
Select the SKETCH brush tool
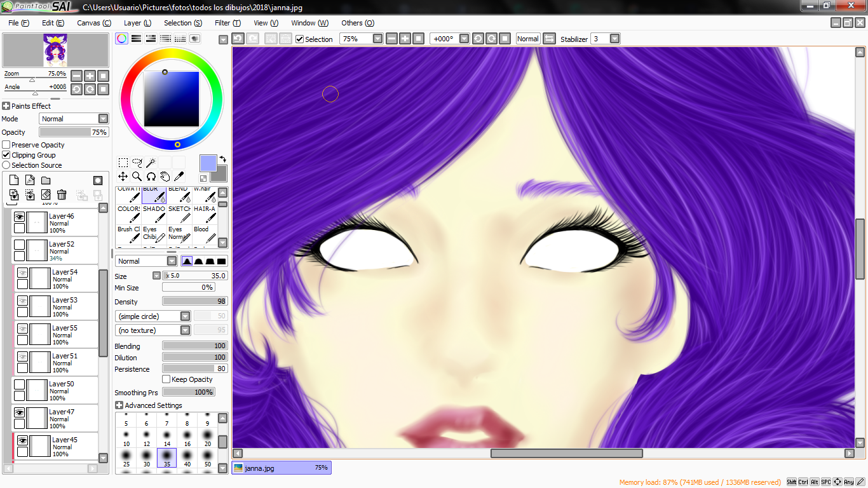click(x=179, y=214)
